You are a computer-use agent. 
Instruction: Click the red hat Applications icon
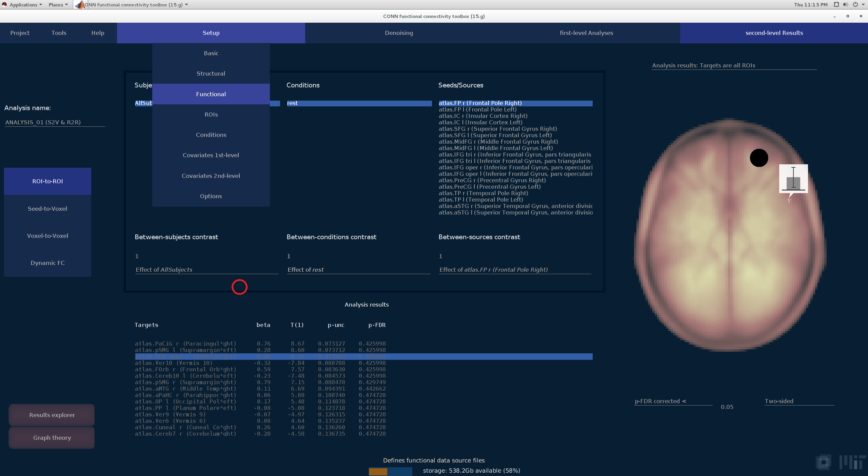click(x=4, y=5)
